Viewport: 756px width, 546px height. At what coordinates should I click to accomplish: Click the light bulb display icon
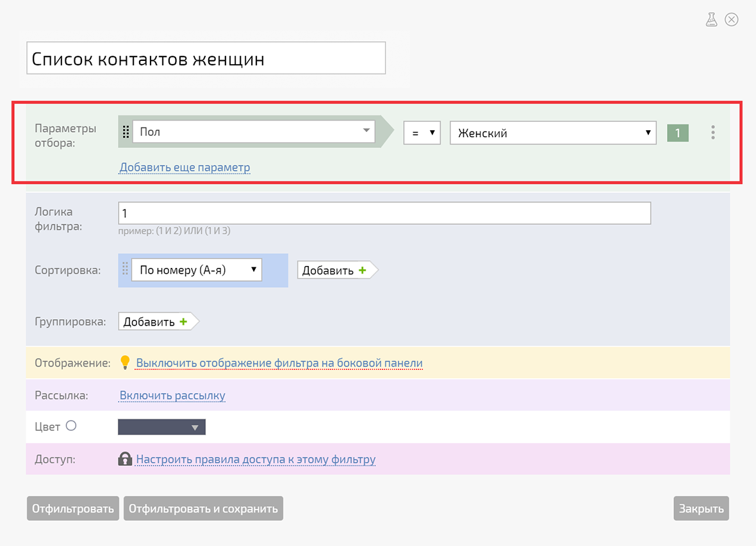click(x=125, y=363)
